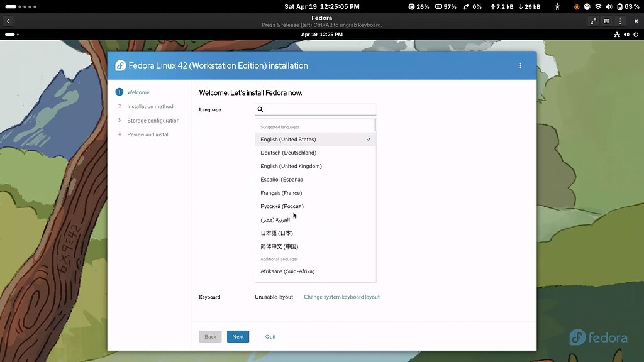Click the keyboard shortcuts icon in the viewer toolbar
644x362 pixels.
pyautogui.click(x=606, y=21)
